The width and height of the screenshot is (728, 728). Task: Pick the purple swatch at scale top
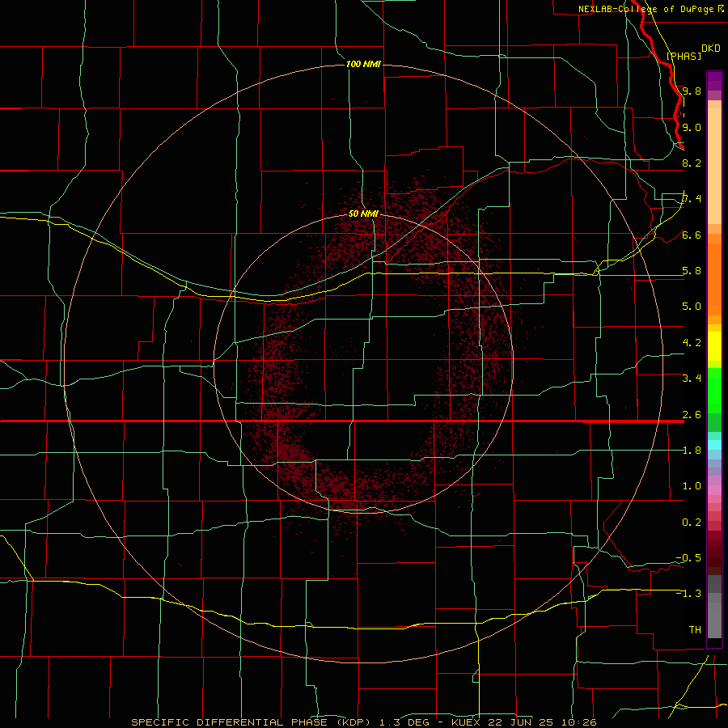(x=714, y=81)
